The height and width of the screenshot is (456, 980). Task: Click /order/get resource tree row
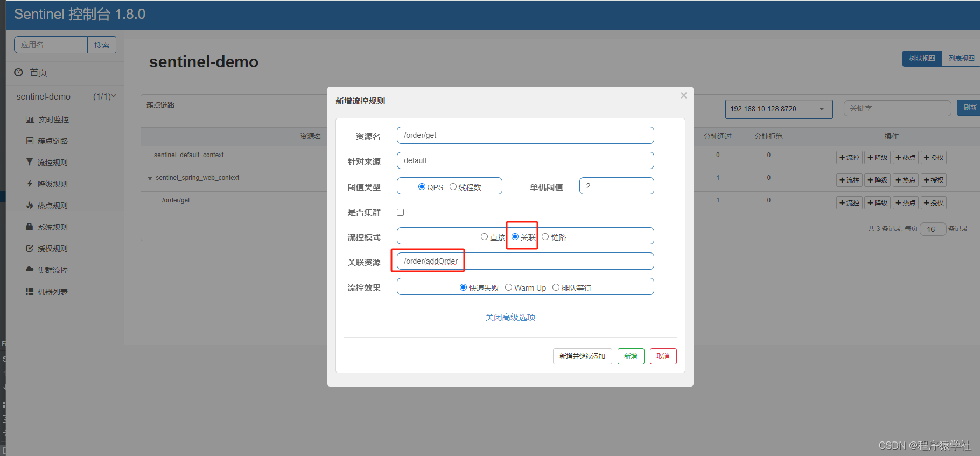176,200
